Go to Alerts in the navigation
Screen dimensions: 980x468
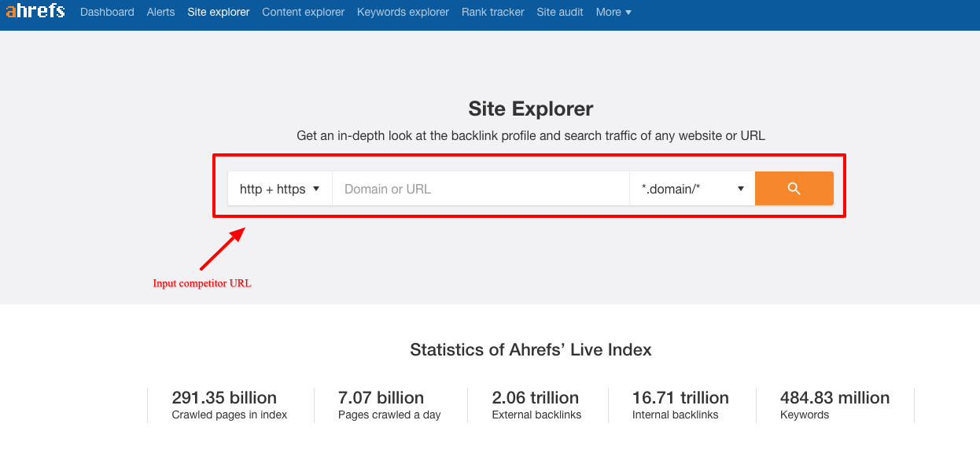click(160, 12)
